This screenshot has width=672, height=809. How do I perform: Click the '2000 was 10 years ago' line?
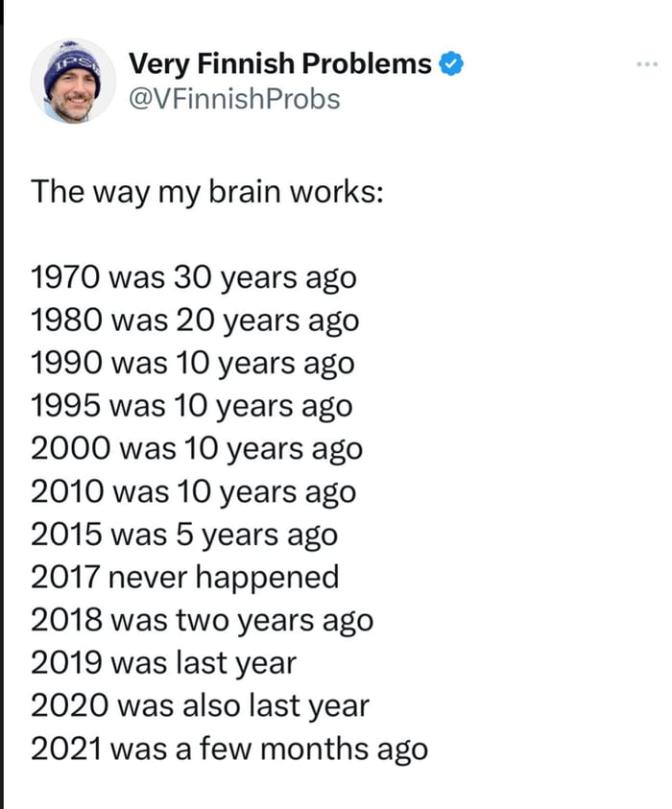click(197, 448)
